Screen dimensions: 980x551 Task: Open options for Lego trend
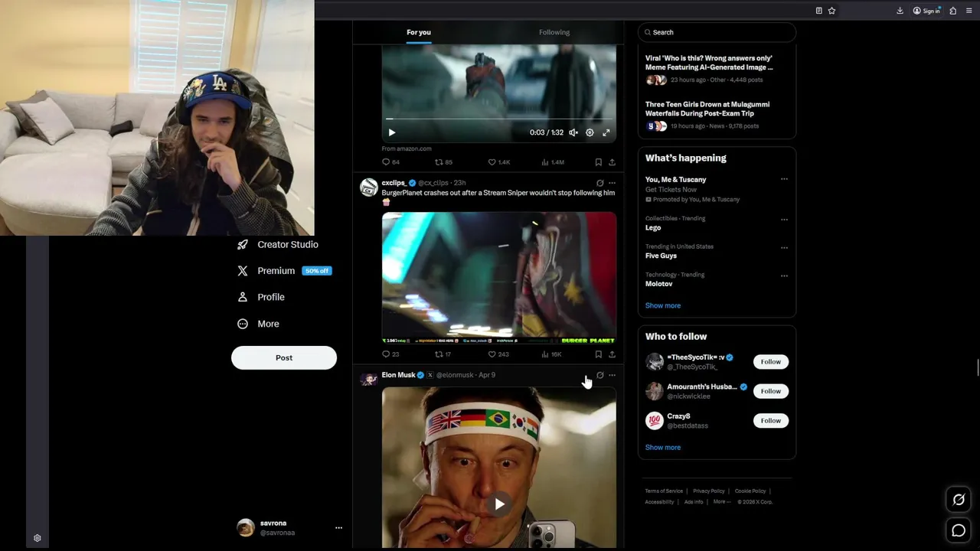pyautogui.click(x=784, y=220)
